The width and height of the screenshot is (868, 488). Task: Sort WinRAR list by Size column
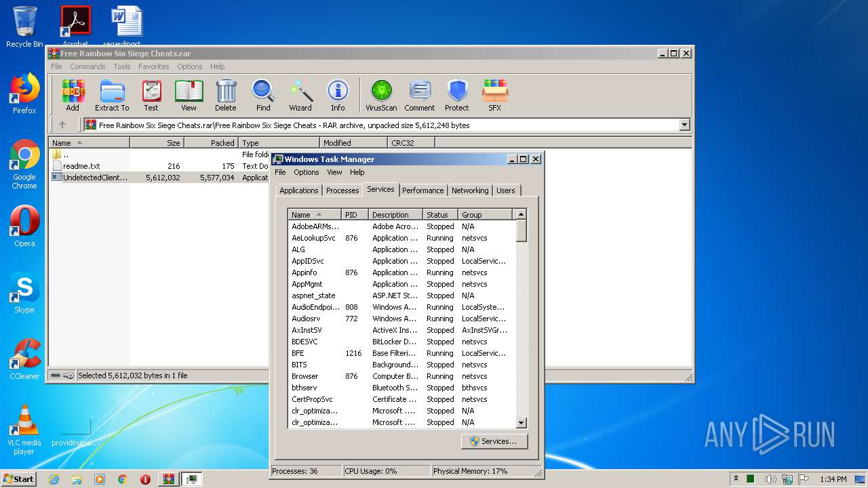[157, 143]
